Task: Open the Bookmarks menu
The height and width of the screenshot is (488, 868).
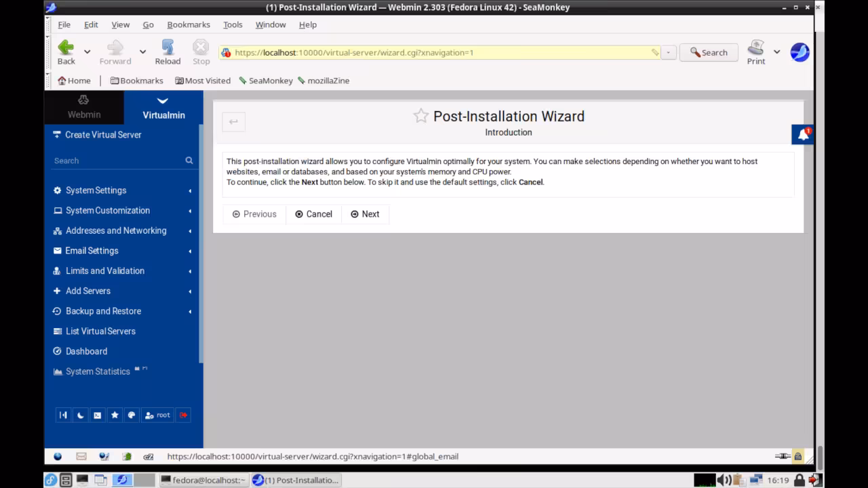Action: point(189,24)
